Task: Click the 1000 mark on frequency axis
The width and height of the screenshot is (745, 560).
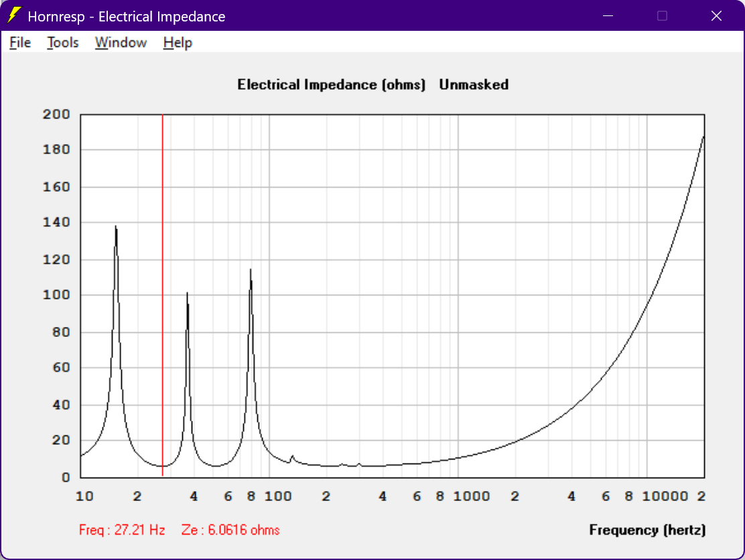Action: pyautogui.click(x=472, y=496)
